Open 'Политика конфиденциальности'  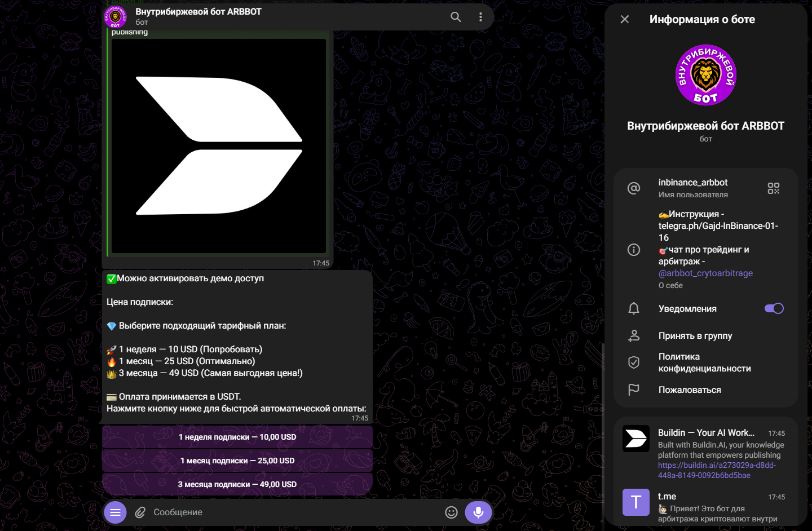pos(706,362)
